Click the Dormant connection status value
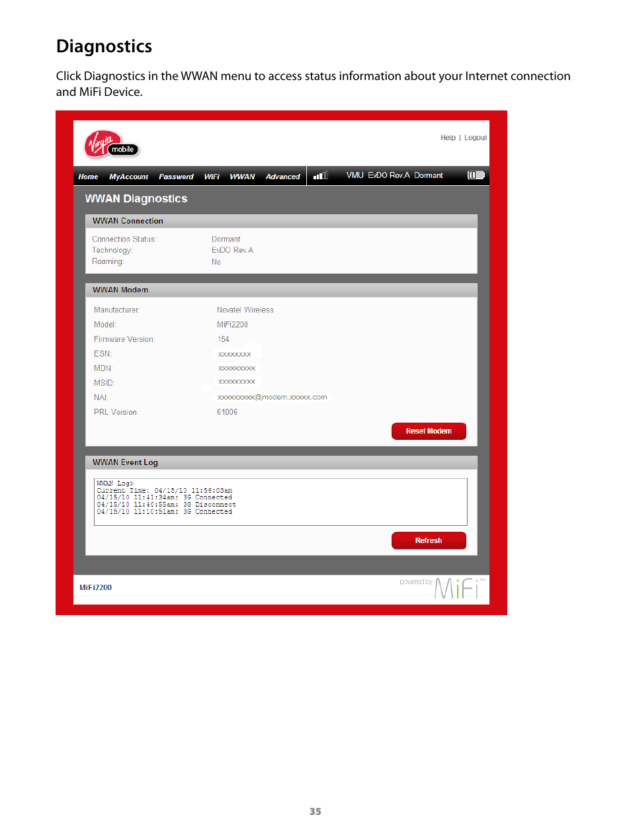 (x=226, y=239)
